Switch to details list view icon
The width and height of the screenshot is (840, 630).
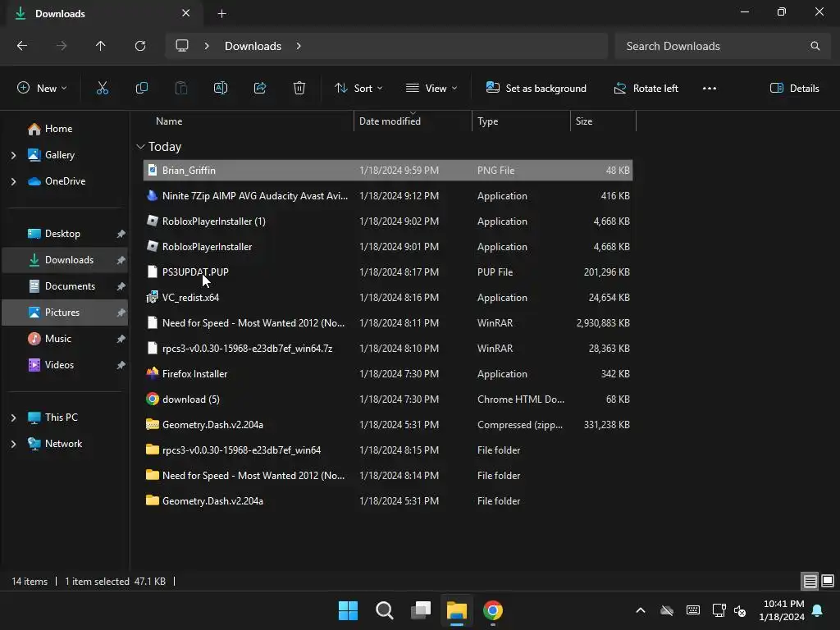pos(810,582)
